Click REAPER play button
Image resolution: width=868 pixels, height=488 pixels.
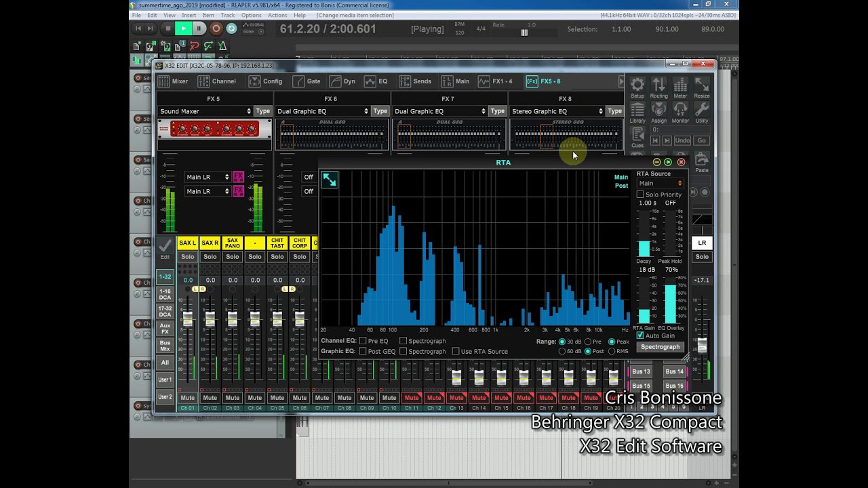pyautogui.click(x=183, y=28)
